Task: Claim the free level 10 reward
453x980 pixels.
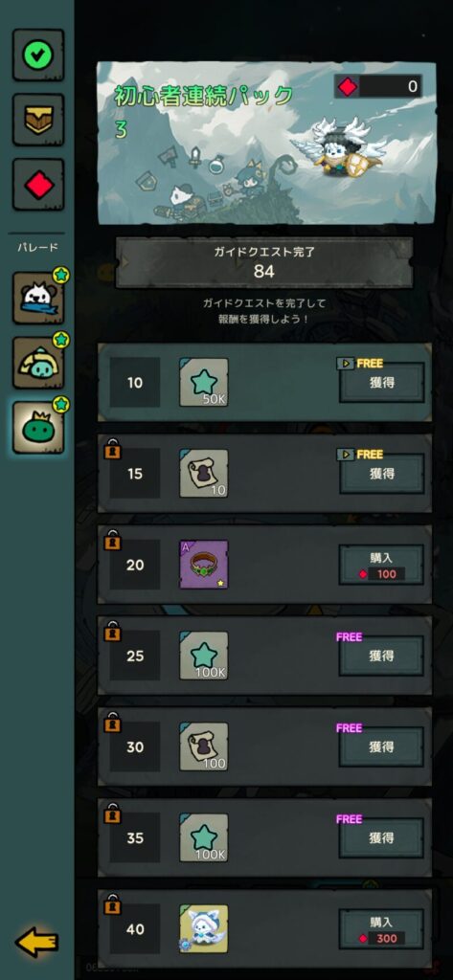Action: pyautogui.click(x=382, y=383)
